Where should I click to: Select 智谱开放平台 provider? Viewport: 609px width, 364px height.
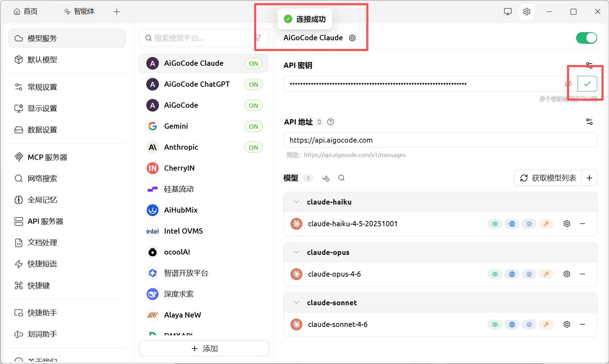point(203,273)
